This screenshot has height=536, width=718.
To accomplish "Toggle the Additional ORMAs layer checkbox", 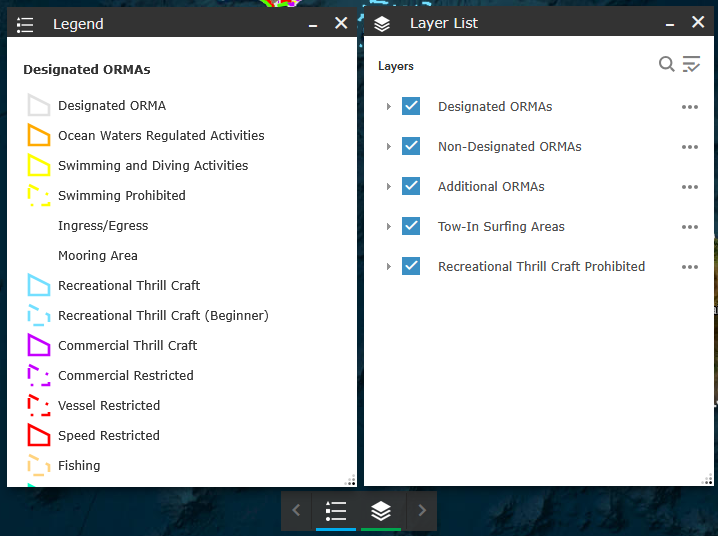I will [x=411, y=186].
